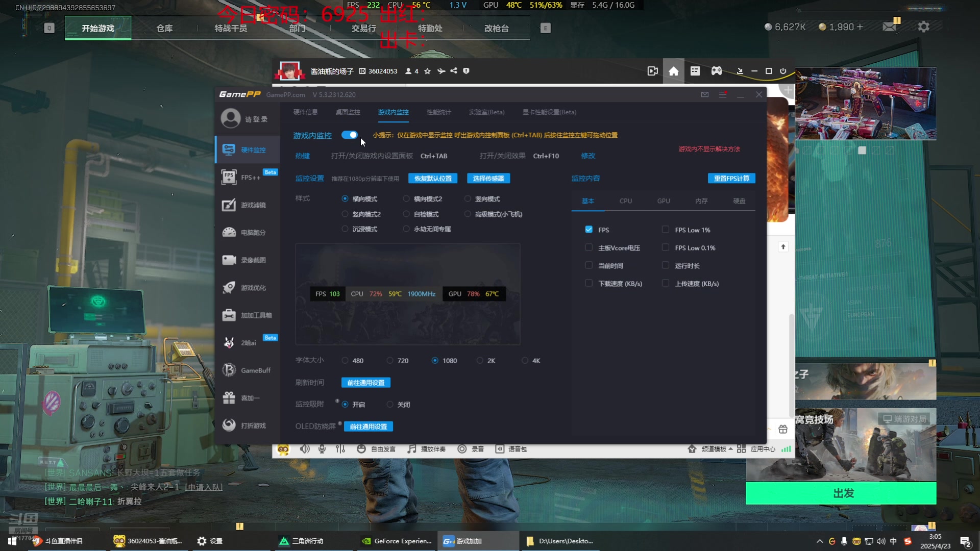Click side panel vertical scrollbar

click(791, 366)
